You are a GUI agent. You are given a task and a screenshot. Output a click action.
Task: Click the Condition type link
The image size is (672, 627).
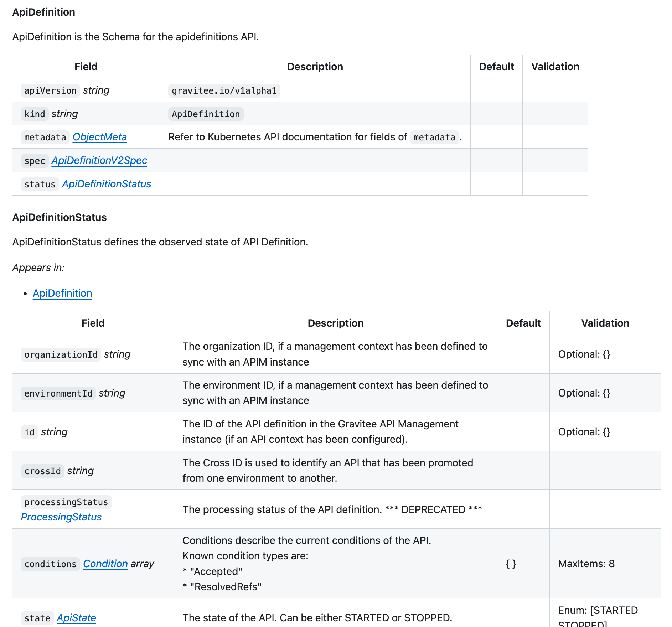coord(105,564)
